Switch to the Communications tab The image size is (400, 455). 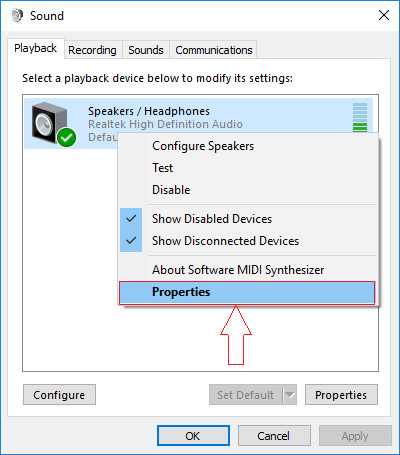click(x=214, y=50)
